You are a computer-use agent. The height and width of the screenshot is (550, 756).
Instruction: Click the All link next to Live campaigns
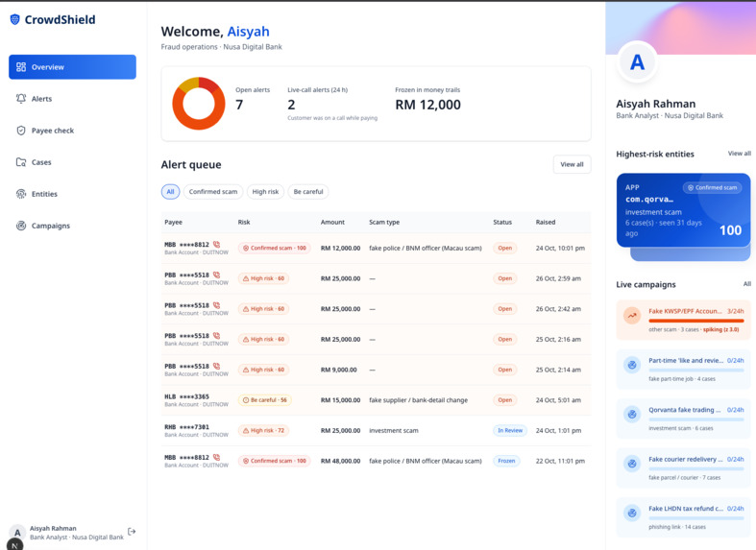746,284
